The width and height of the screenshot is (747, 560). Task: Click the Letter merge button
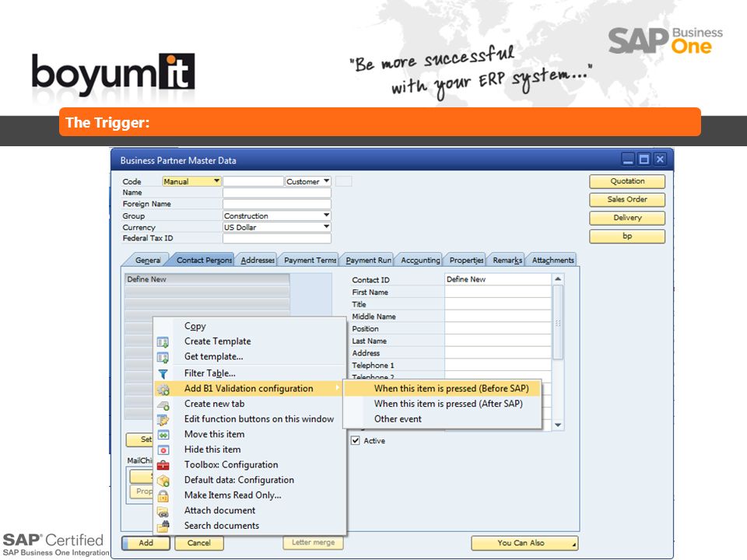tap(313, 542)
